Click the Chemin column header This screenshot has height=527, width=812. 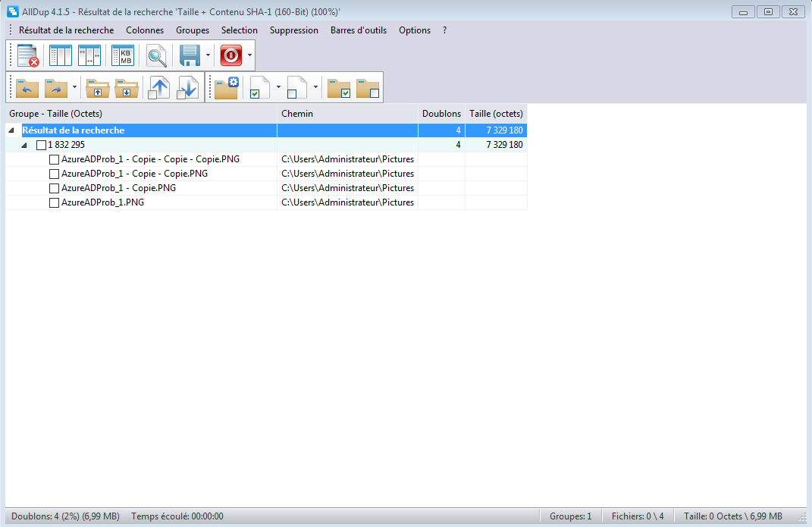tap(347, 114)
